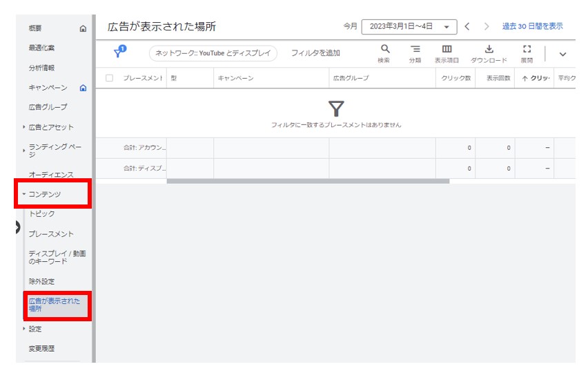Image resolution: width=588 pixels, height=371 pixels.
Task: Sort by 広告グループ column header
Action: coord(351,78)
